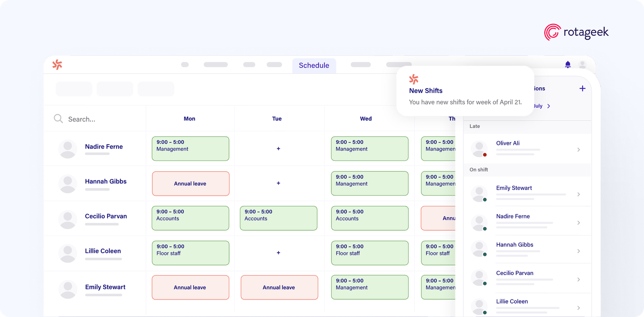644x317 pixels.
Task: Open Nadire Ferne's Monday Management shift
Action: click(x=191, y=148)
